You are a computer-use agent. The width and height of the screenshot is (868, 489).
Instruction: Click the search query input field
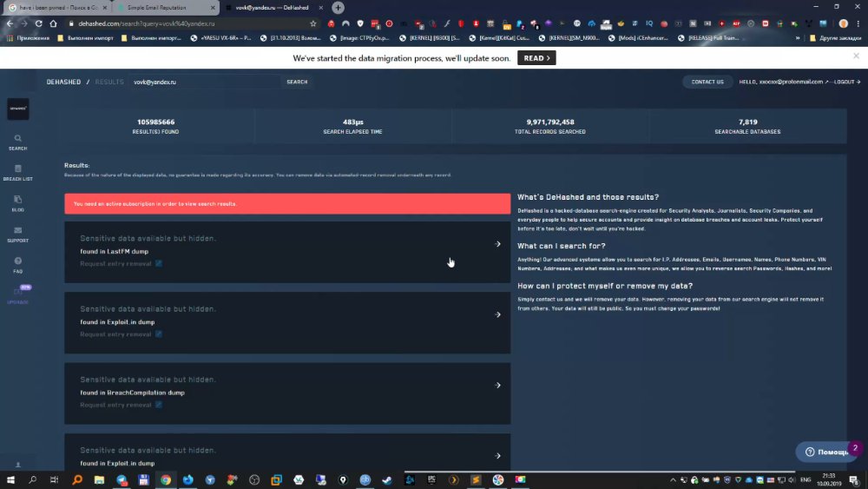pos(204,82)
